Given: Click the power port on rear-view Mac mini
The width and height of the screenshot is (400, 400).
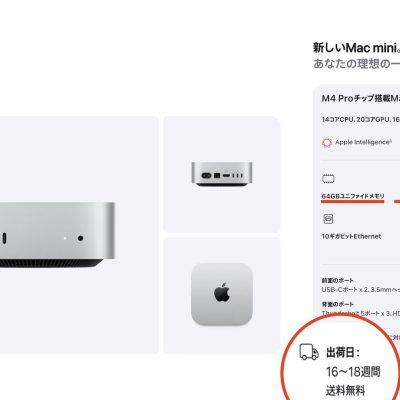Looking at the screenshot, I should tap(207, 175).
